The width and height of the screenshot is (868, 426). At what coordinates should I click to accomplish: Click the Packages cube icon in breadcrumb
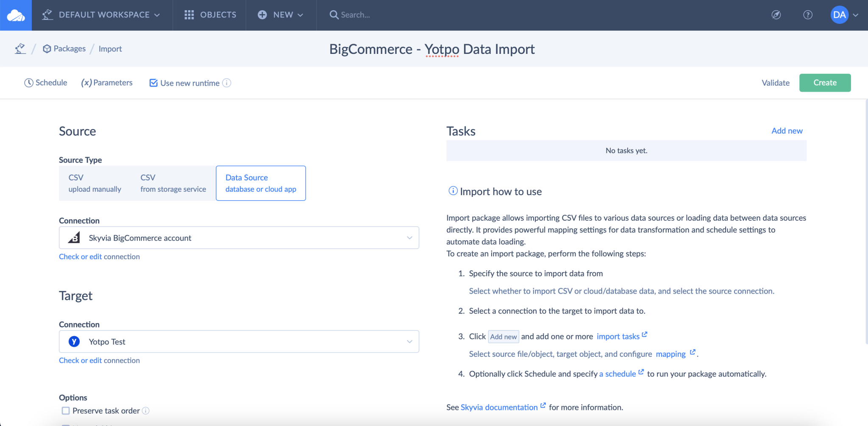47,49
